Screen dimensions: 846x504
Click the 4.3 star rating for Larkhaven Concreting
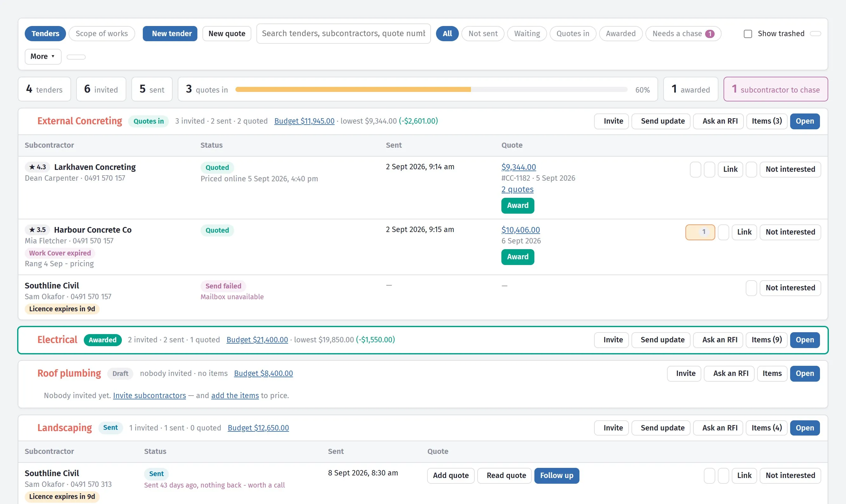pyautogui.click(x=37, y=167)
